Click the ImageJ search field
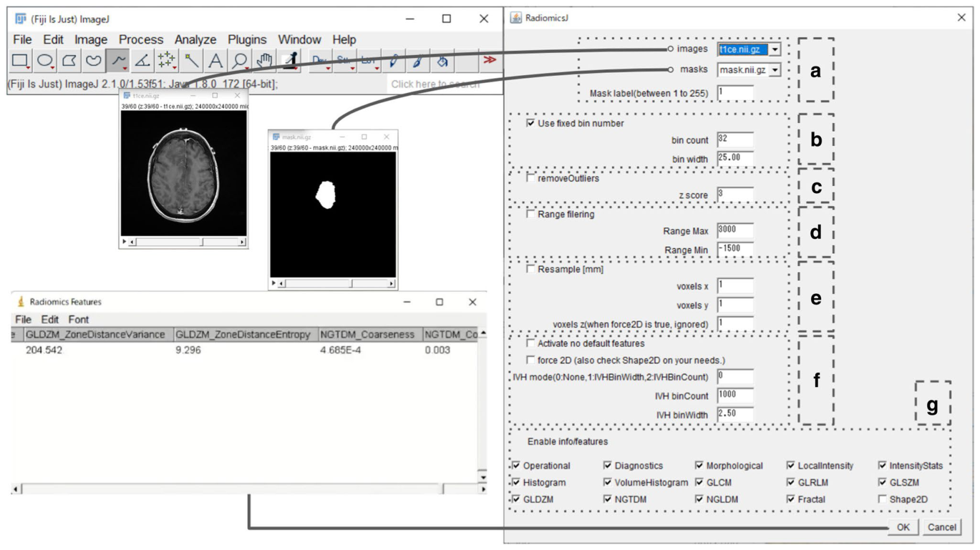Viewport: 980px width, 550px height. click(444, 84)
